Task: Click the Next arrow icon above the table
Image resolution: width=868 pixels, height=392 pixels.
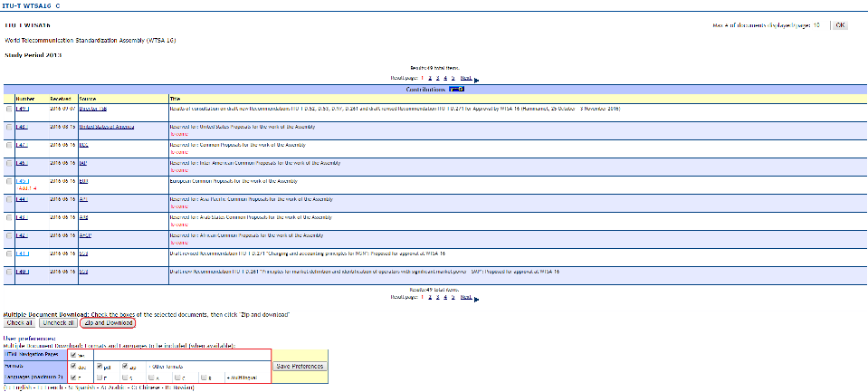Action: [477, 80]
